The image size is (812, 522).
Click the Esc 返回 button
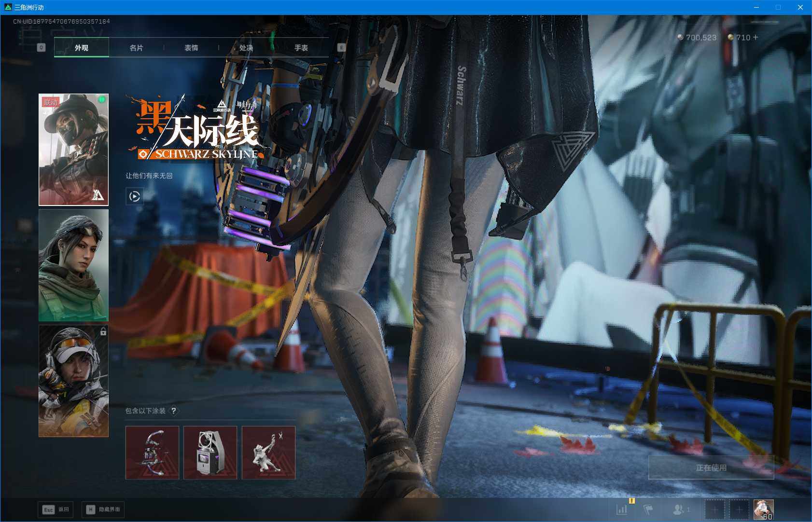click(56, 509)
